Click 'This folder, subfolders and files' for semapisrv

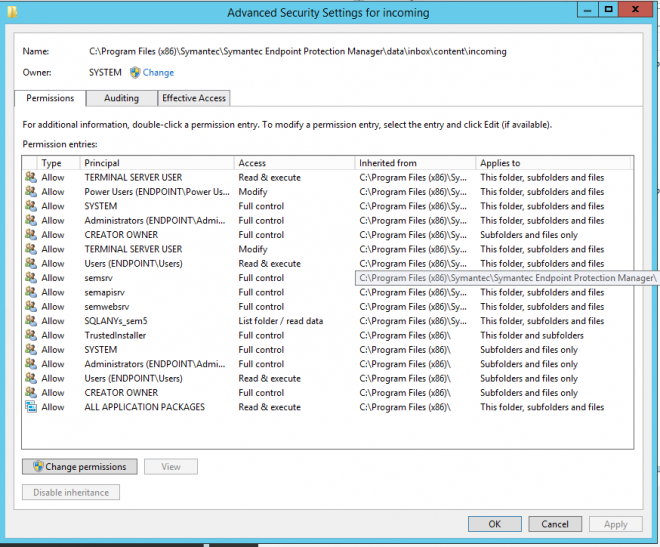(x=542, y=292)
